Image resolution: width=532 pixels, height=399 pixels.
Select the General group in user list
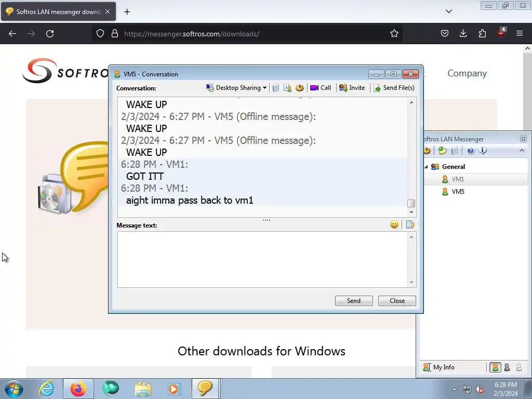[453, 167]
